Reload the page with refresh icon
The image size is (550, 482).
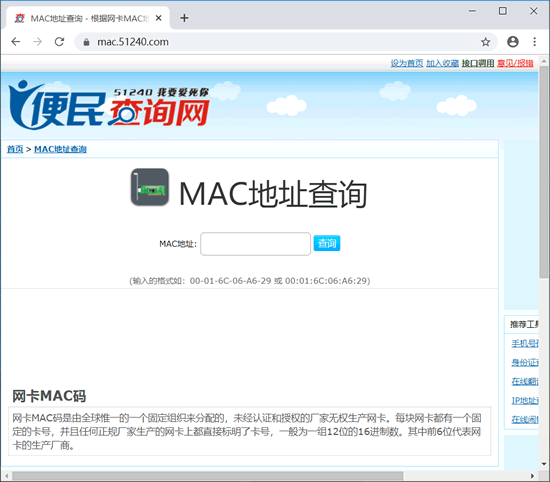pos(59,42)
